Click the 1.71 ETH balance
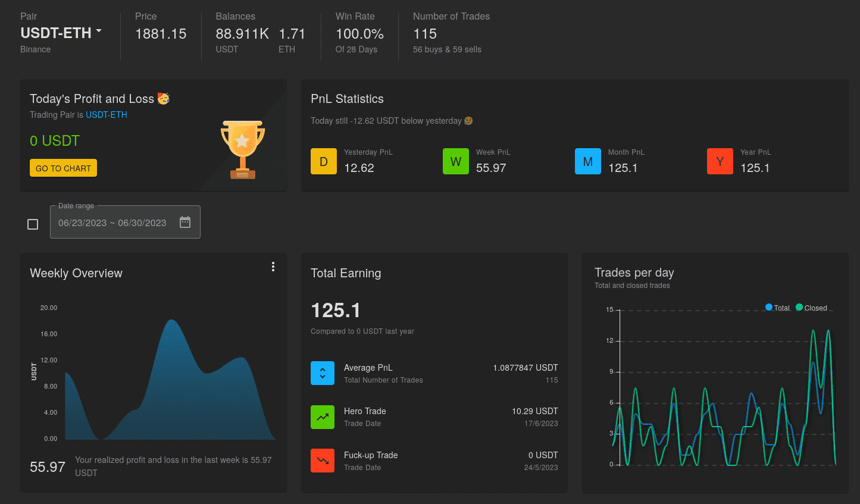Viewport: 860px width, 504px height. pos(292,34)
